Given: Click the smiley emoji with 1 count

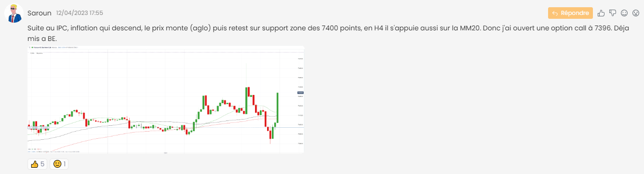Looking at the screenshot, I should pos(57,164).
